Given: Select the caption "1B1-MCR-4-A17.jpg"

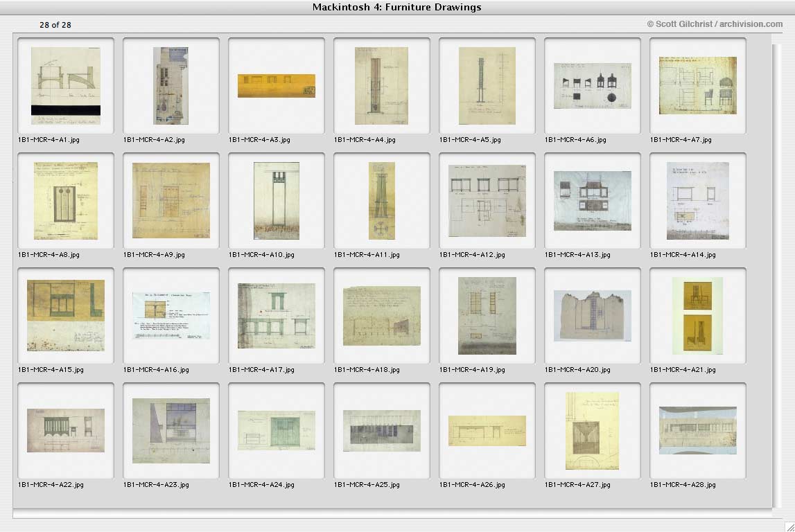Looking at the screenshot, I should 261,370.
